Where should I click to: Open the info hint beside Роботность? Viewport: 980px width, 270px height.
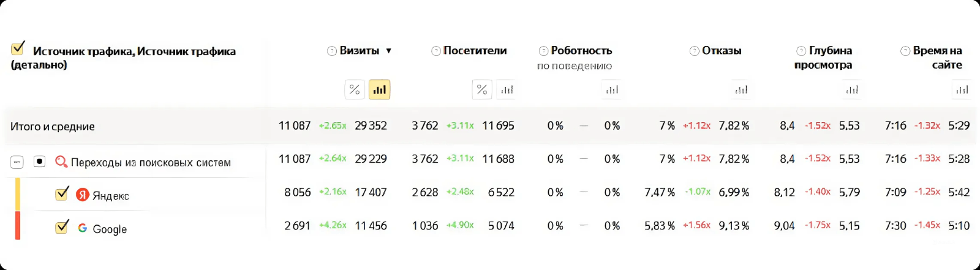[x=543, y=51]
